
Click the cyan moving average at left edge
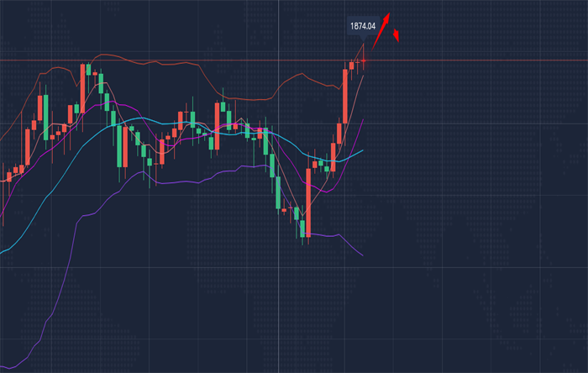pyautogui.click(x=3, y=250)
